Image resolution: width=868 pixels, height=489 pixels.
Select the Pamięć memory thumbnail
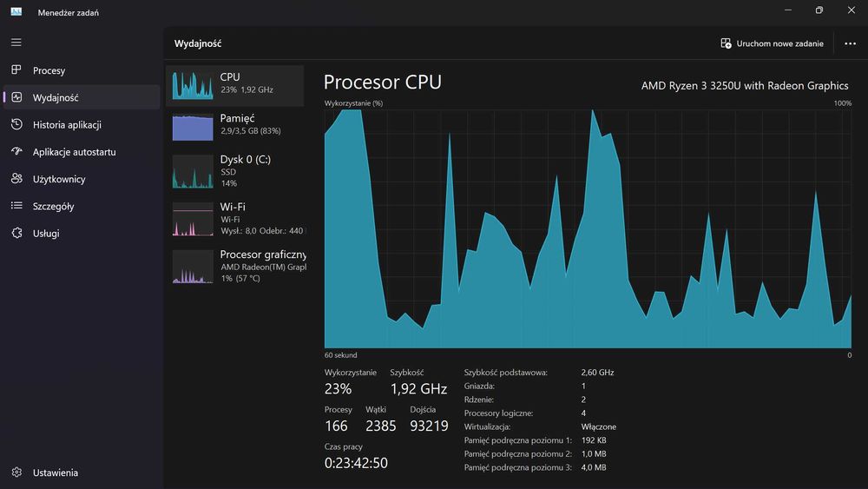point(193,126)
